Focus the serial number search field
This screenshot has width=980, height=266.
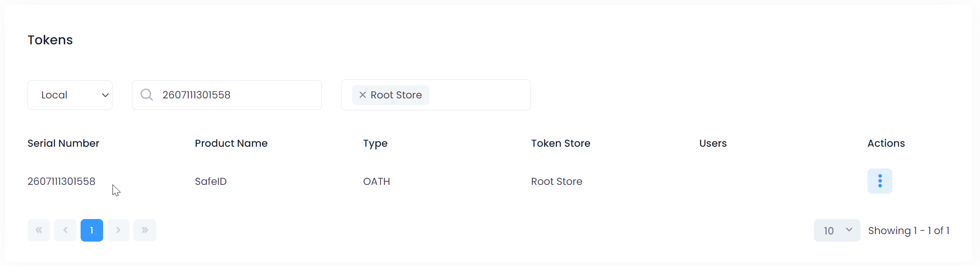(x=239, y=95)
